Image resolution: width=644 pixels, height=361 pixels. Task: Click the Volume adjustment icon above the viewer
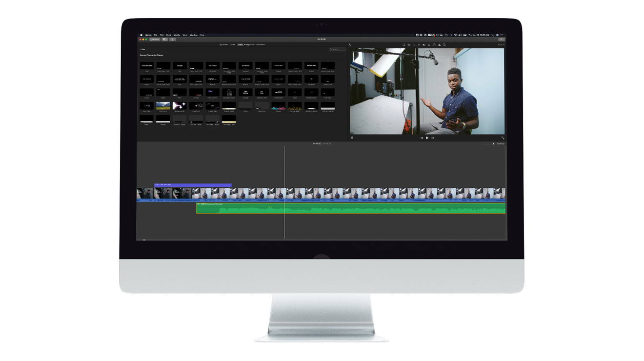(x=424, y=44)
